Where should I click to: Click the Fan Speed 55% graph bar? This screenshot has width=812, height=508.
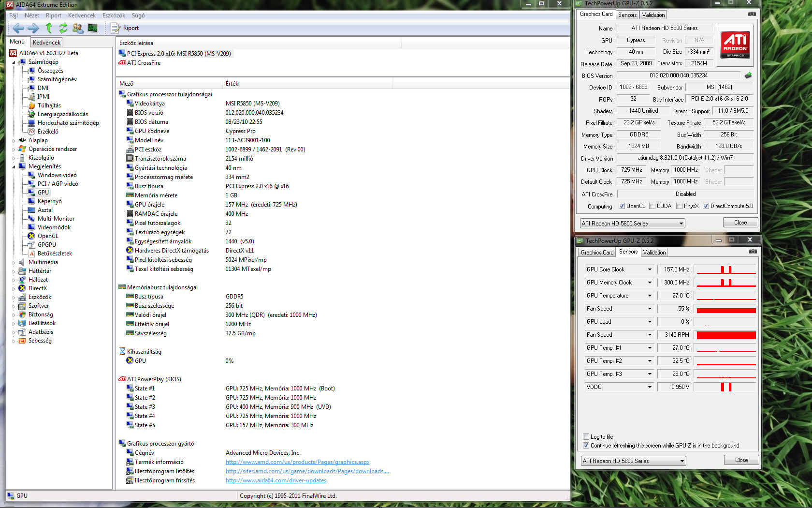(726, 309)
